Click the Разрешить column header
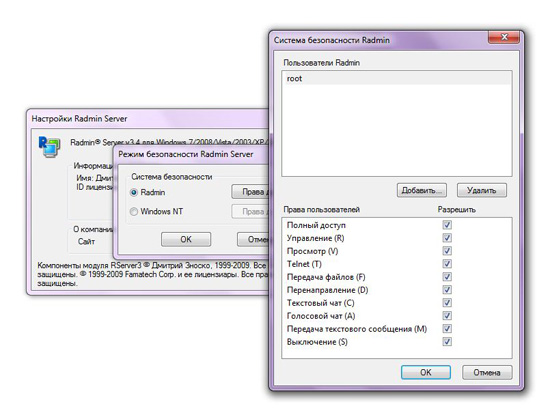 click(456, 210)
